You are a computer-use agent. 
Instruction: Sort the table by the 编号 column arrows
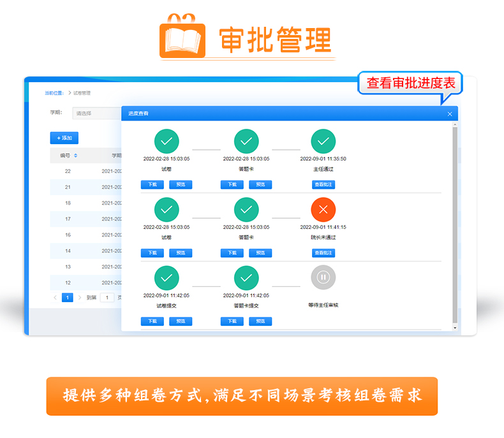click(x=76, y=155)
